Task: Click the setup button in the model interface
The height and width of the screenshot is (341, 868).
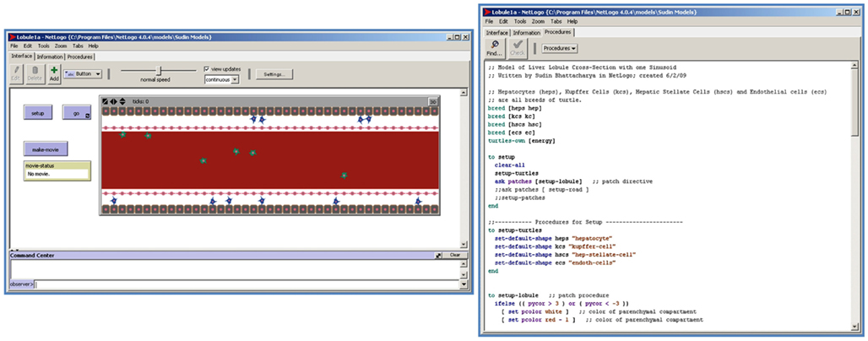Action: [38, 112]
